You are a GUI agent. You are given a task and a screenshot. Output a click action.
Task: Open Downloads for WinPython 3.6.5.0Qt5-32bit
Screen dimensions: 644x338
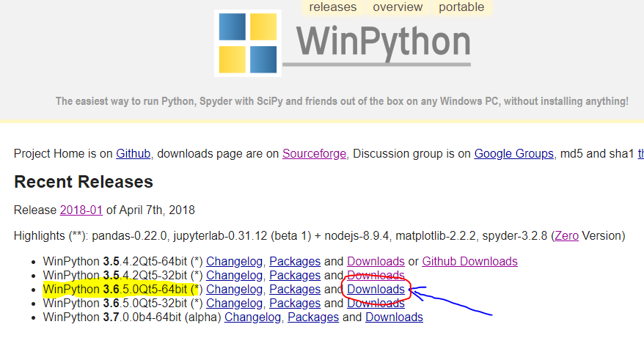376,303
